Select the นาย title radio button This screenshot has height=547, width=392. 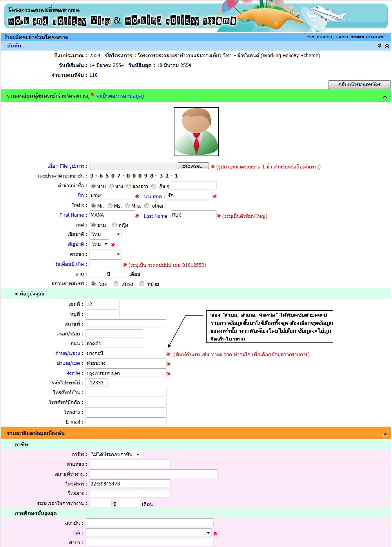(x=93, y=186)
